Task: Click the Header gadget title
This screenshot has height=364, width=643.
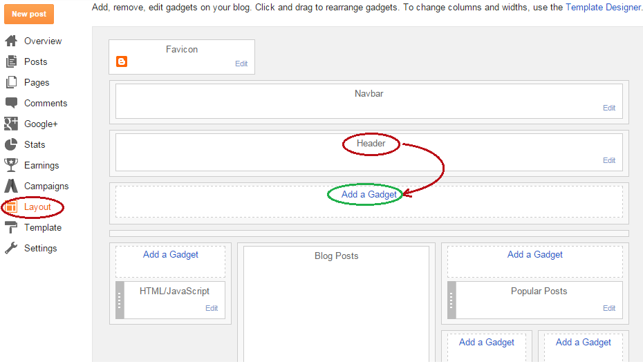Action: pyautogui.click(x=371, y=143)
